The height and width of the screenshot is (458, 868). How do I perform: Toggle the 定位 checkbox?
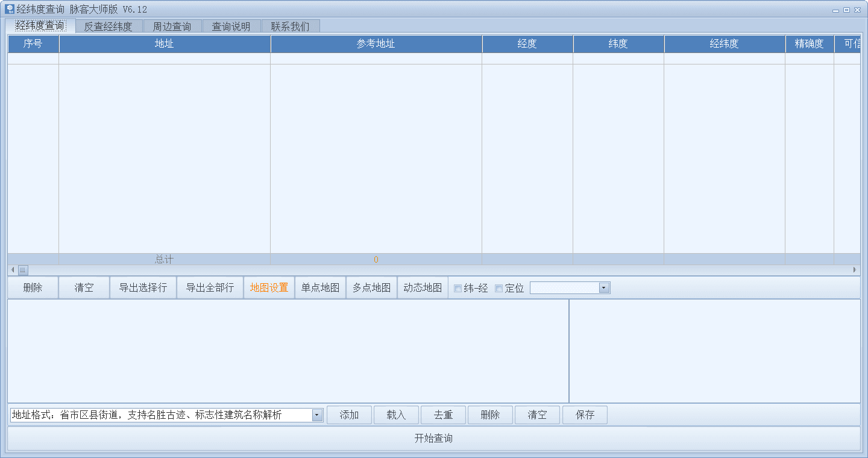(498, 289)
